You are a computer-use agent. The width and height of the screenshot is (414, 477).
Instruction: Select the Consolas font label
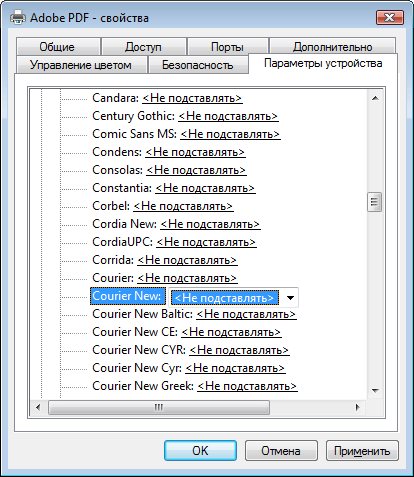[117, 170]
